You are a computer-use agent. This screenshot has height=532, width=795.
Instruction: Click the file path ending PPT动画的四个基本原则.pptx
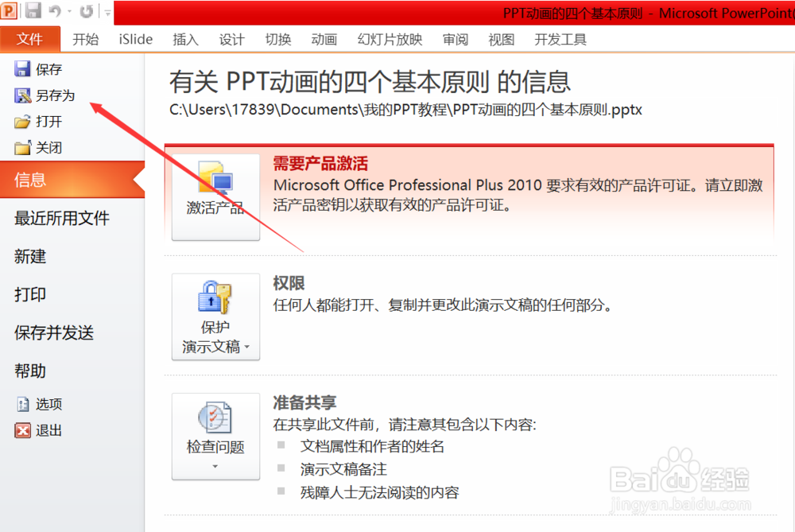pos(405,110)
